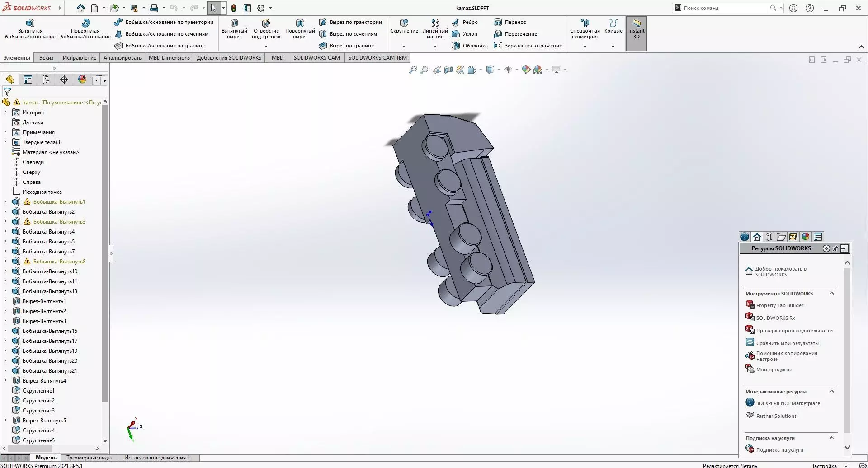Pin the Ресурсы SOLIDWORKS task pane

(x=835, y=248)
